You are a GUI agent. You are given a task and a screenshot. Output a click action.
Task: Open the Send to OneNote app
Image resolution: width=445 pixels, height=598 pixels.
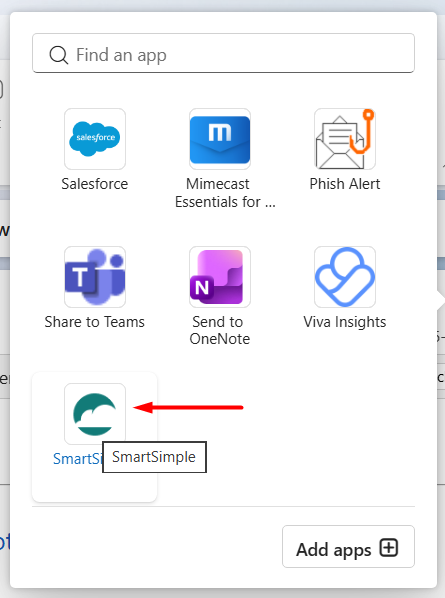tap(220, 277)
